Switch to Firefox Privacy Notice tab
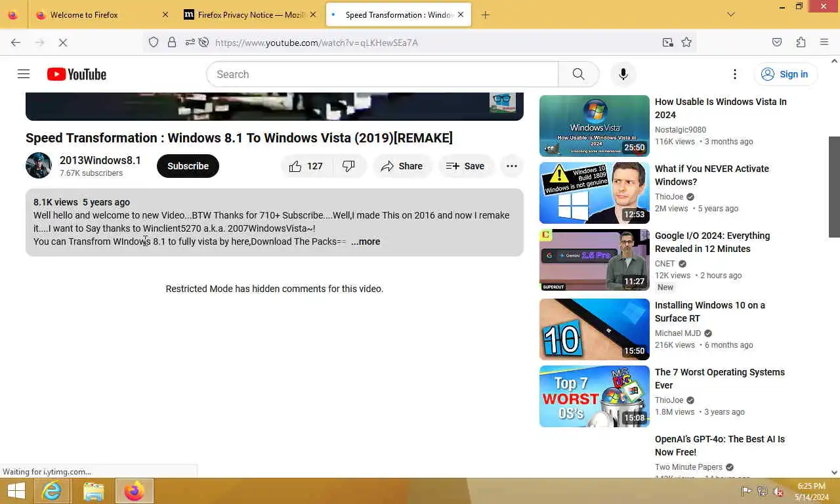This screenshot has height=504, width=840. (251, 14)
